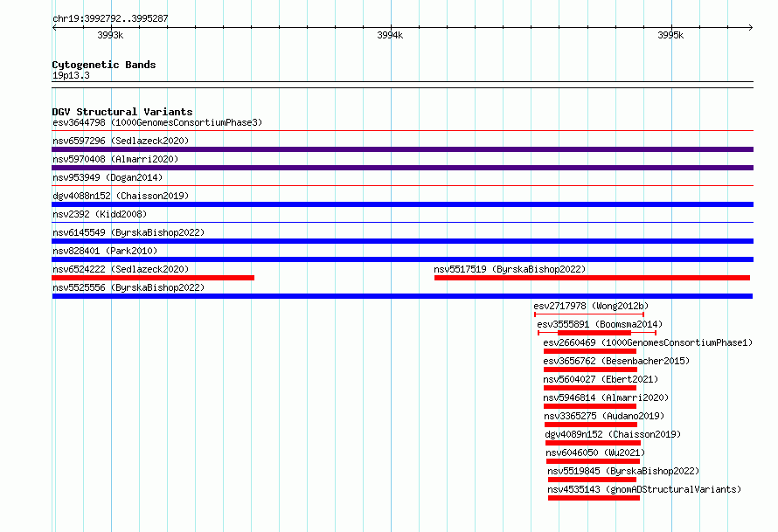Open the nsv6046050 (Wu2021) label
Viewport: 778px width, 532px height.
pyautogui.click(x=595, y=453)
